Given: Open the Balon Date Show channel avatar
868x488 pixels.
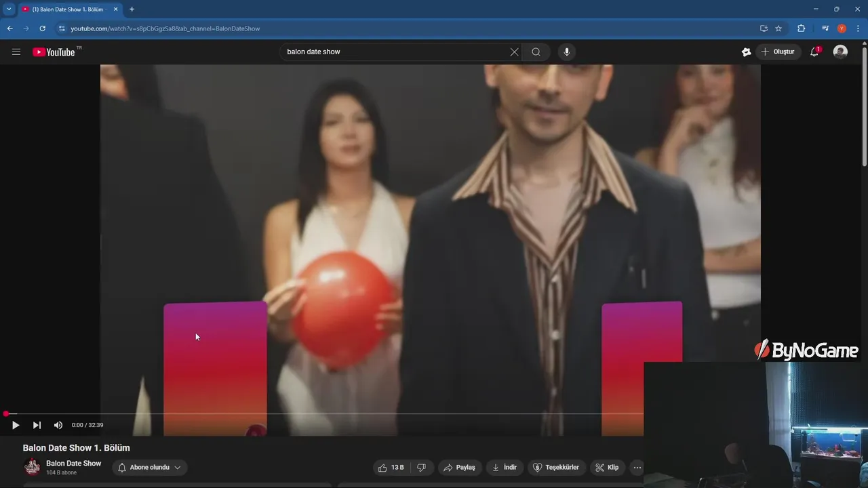Looking at the screenshot, I should pos(32,467).
